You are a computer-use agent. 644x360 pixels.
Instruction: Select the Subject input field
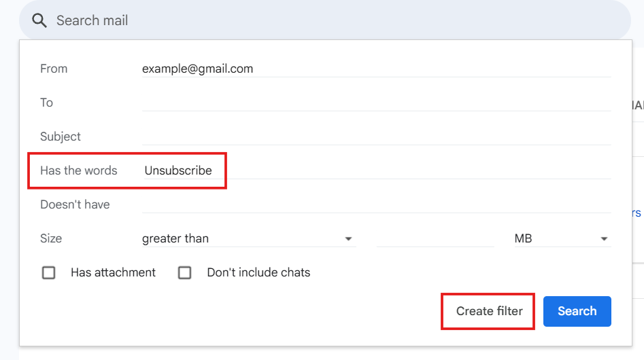375,137
